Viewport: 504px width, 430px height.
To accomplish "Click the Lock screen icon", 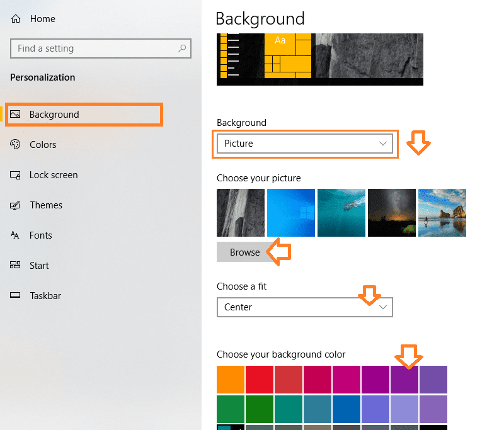I will [15, 175].
